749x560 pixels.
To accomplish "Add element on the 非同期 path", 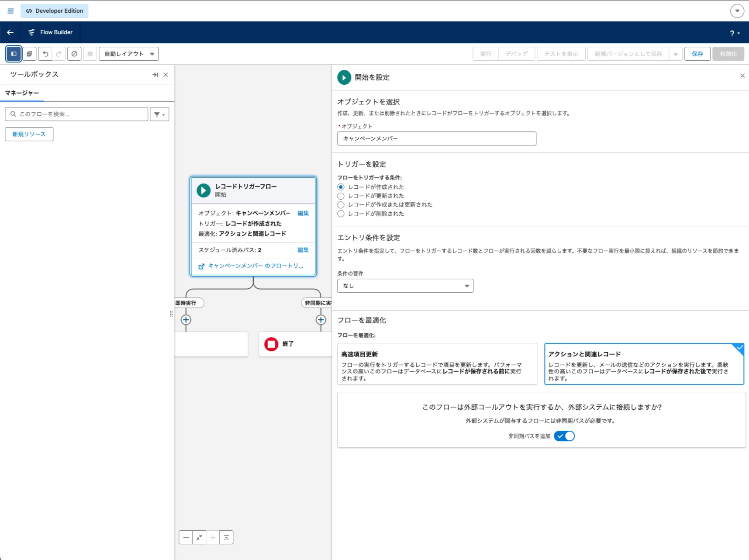I will [321, 320].
